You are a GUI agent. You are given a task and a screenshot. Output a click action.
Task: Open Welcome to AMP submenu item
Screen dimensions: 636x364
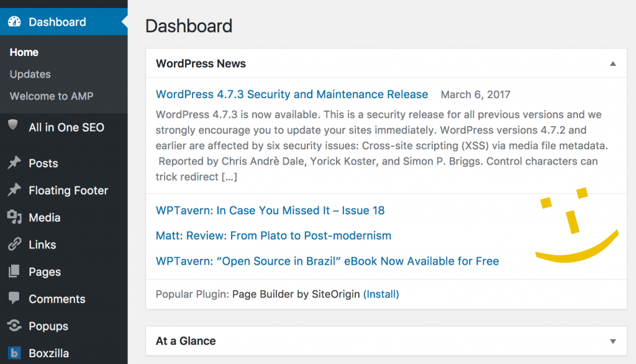(52, 96)
